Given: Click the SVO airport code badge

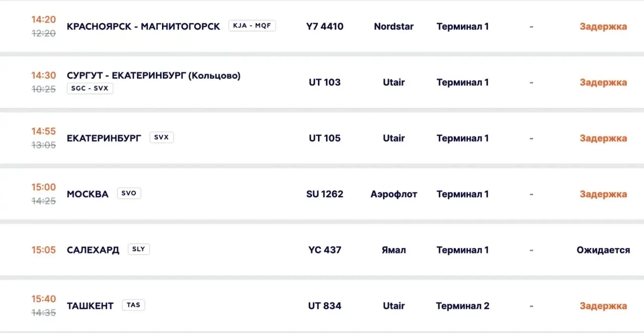Looking at the screenshot, I should click(129, 193).
